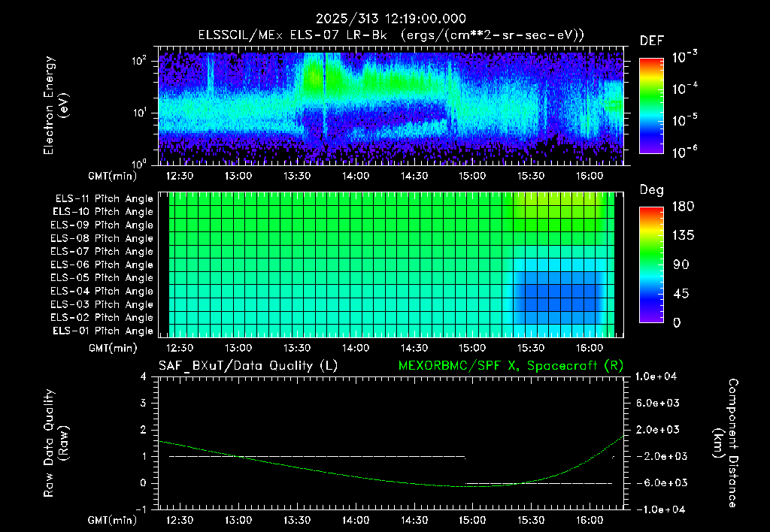This screenshot has width=770, height=532.
Task: Click the Deg pitch angle color bar
Action: coord(652,264)
